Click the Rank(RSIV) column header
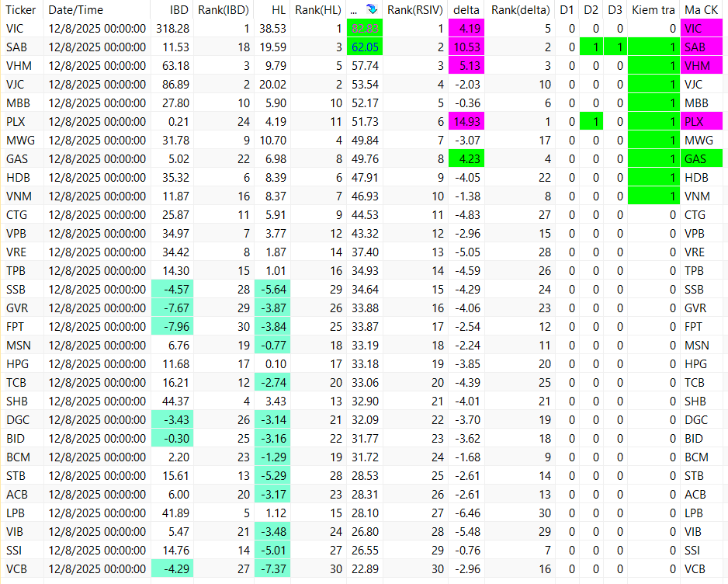The image size is (728, 584). [x=415, y=10]
